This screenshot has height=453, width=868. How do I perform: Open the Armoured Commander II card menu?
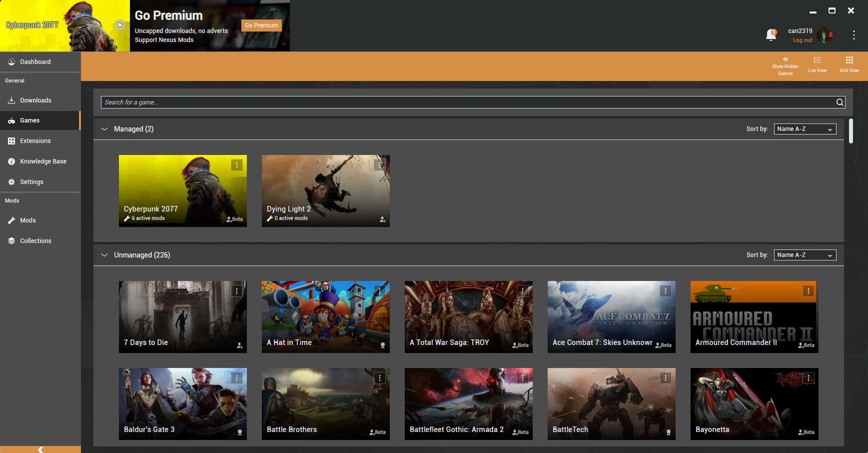click(x=809, y=291)
